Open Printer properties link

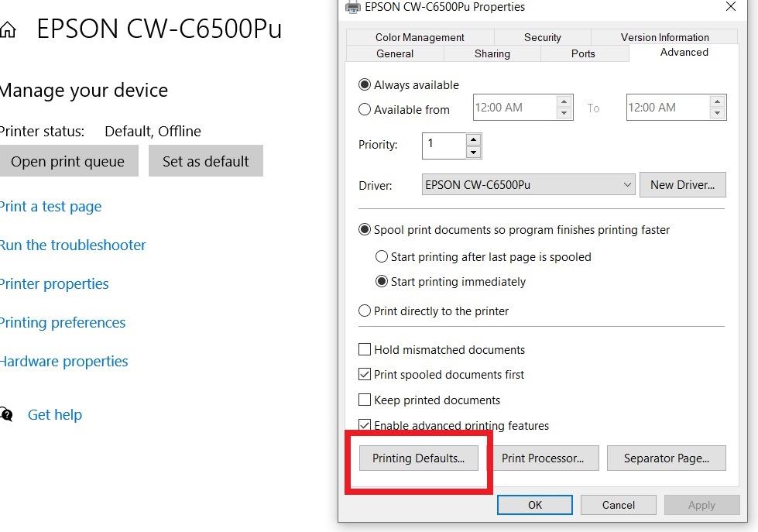pyautogui.click(x=54, y=284)
